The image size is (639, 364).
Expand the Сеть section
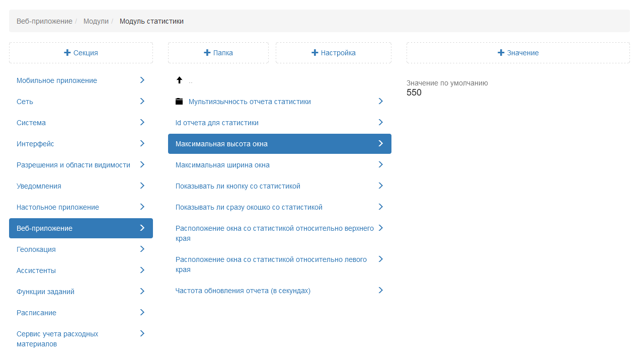click(x=81, y=102)
